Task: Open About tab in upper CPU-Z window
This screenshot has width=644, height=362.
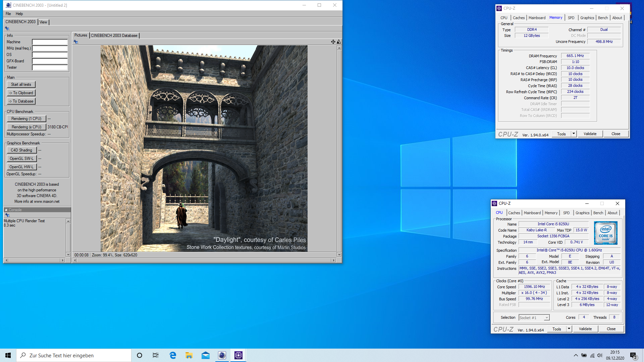Action: 617,18
